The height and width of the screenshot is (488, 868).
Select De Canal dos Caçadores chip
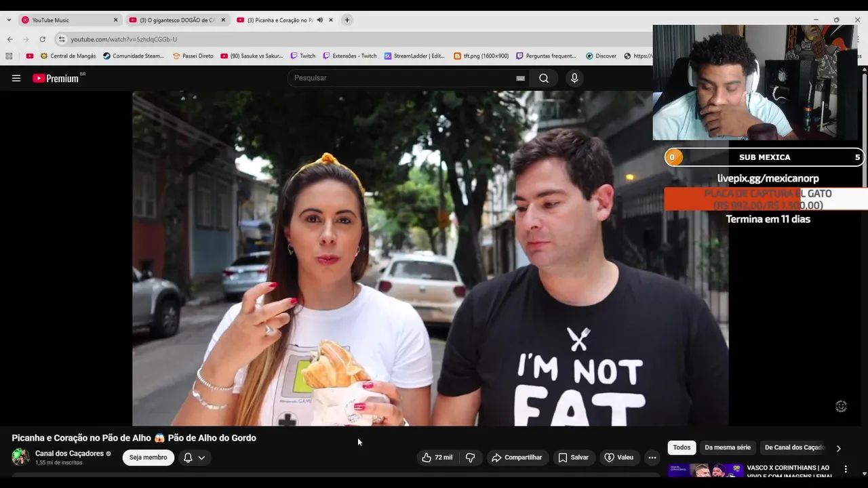point(794,447)
